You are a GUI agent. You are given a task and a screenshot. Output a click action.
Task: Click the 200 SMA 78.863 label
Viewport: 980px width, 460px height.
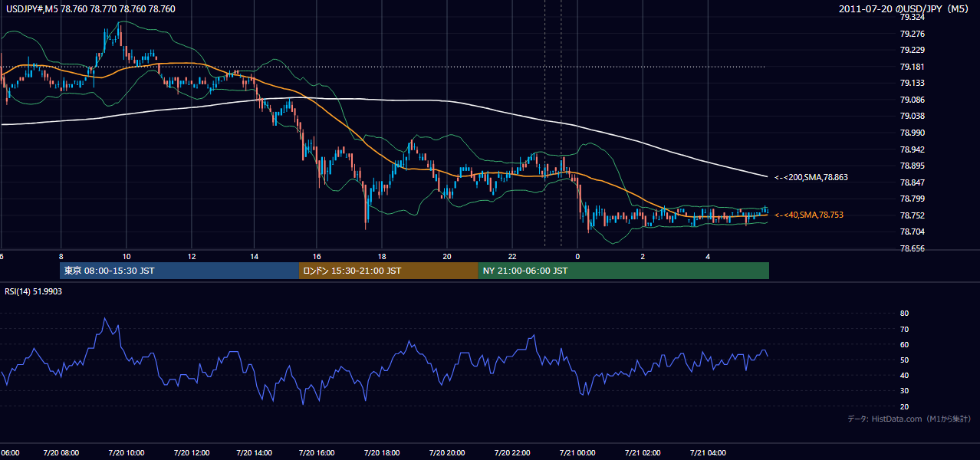[811, 177]
